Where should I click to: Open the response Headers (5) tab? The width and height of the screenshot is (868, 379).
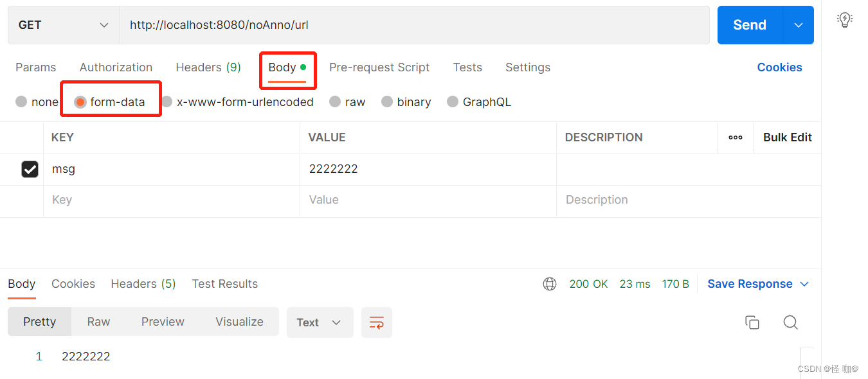click(x=143, y=284)
